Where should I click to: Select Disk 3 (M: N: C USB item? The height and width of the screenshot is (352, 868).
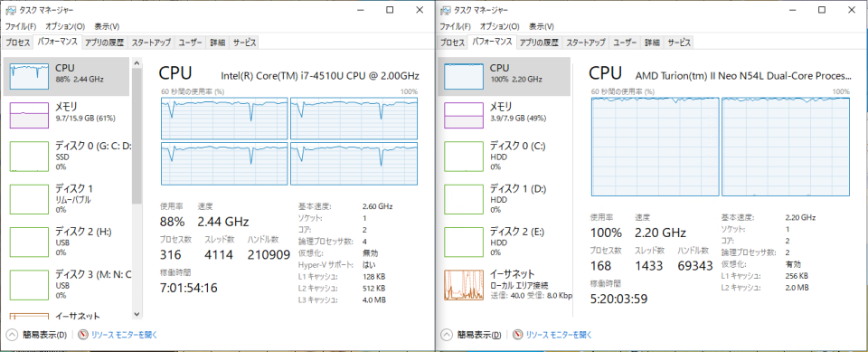coord(67,284)
